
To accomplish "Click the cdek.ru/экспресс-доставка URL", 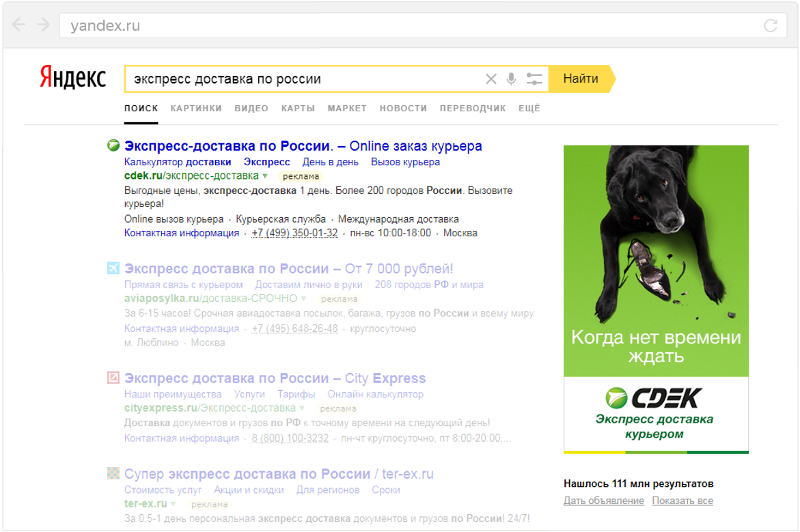I will (191, 176).
